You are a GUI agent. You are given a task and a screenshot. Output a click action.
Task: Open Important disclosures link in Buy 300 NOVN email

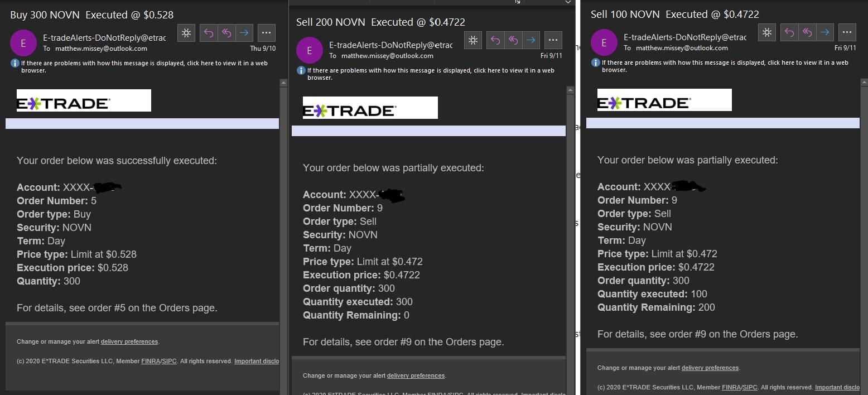click(257, 362)
